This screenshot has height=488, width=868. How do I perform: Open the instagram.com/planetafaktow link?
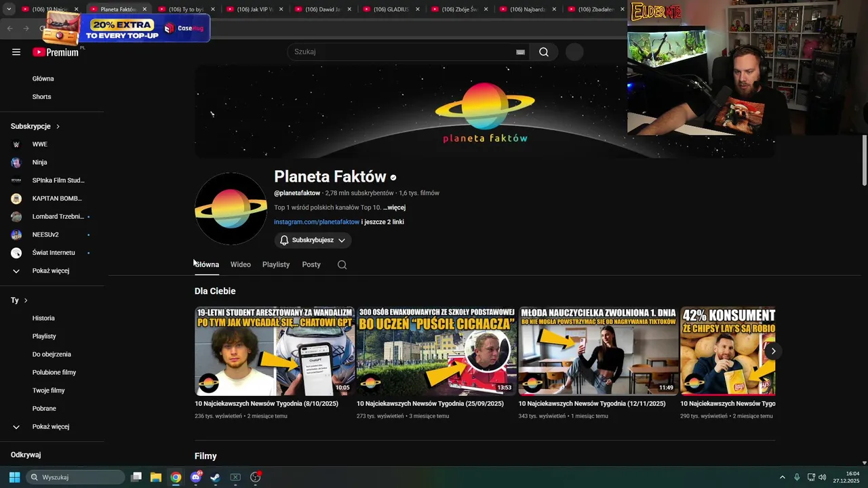point(317,222)
